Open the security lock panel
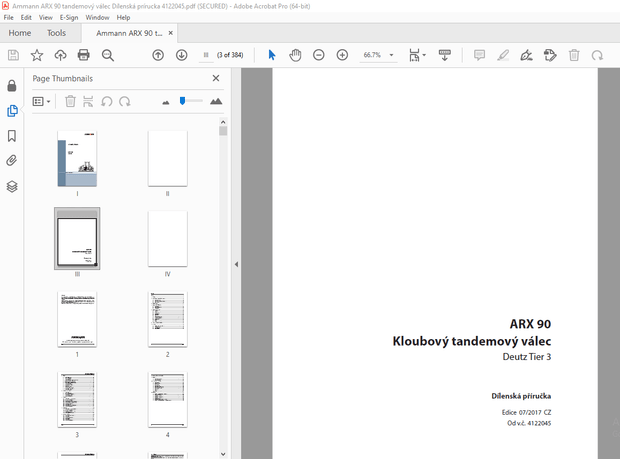The image size is (620, 459). 12,86
